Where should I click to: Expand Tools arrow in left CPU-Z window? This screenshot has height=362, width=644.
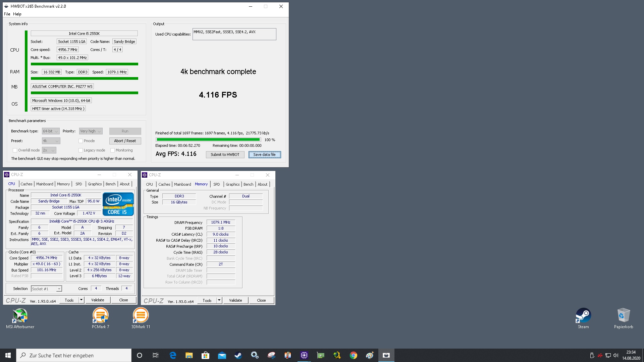(x=81, y=300)
